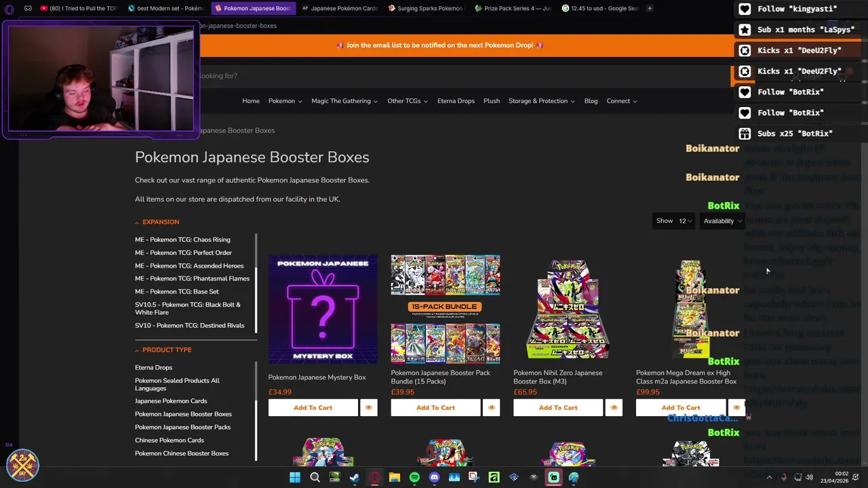Open the Mega Dream ex Booster Box image

pos(691,309)
